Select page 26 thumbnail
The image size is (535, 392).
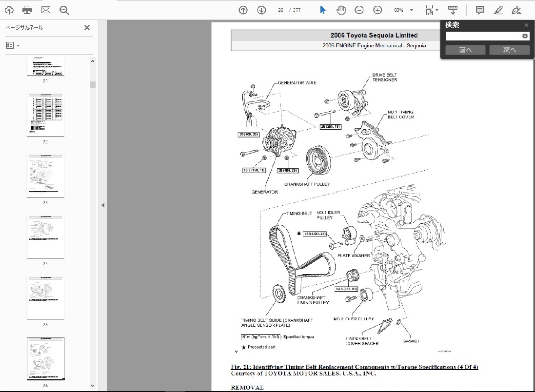click(x=45, y=358)
